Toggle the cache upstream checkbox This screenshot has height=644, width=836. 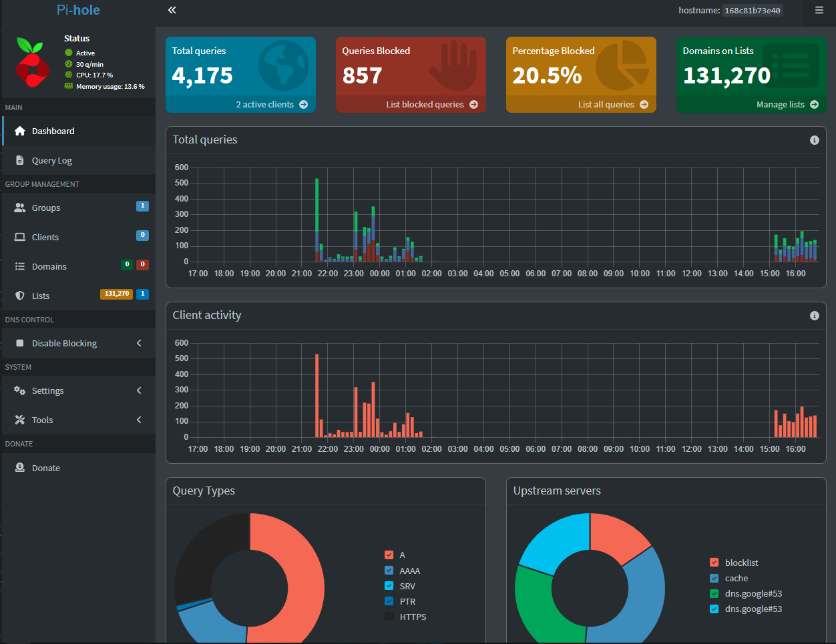[714, 578]
